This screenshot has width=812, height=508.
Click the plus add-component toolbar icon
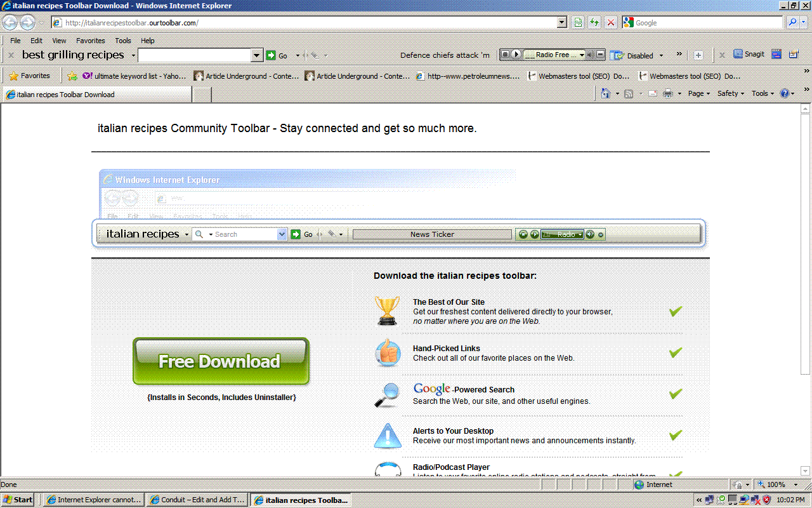[x=698, y=55]
